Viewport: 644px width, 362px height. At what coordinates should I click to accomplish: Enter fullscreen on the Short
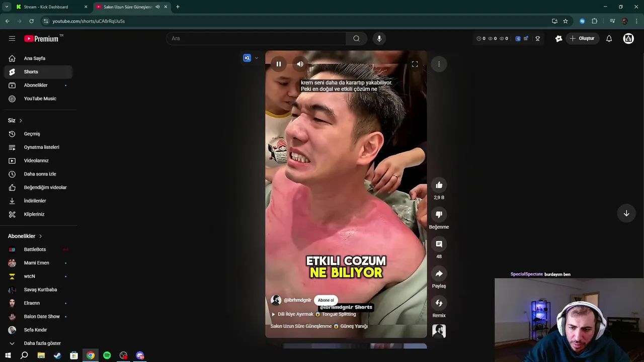[415, 64]
